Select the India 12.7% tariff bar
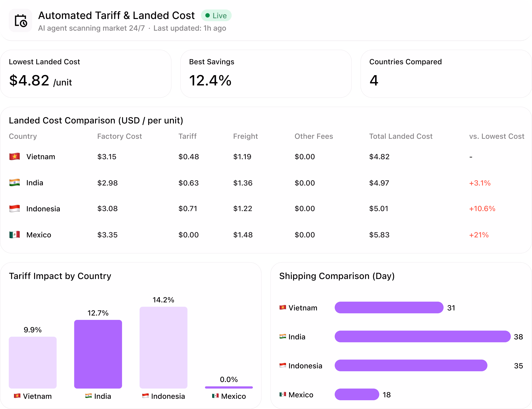 pos(98,354)
